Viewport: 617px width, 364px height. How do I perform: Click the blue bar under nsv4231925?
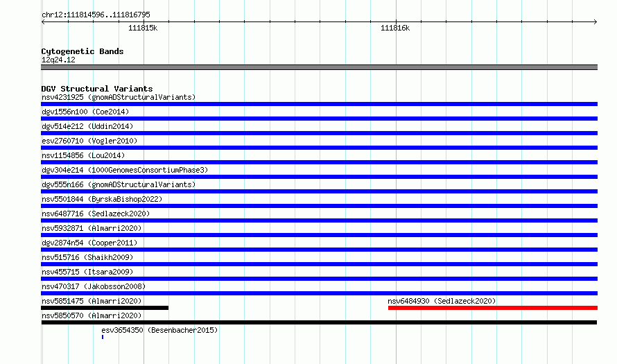(x=319, y=104)
